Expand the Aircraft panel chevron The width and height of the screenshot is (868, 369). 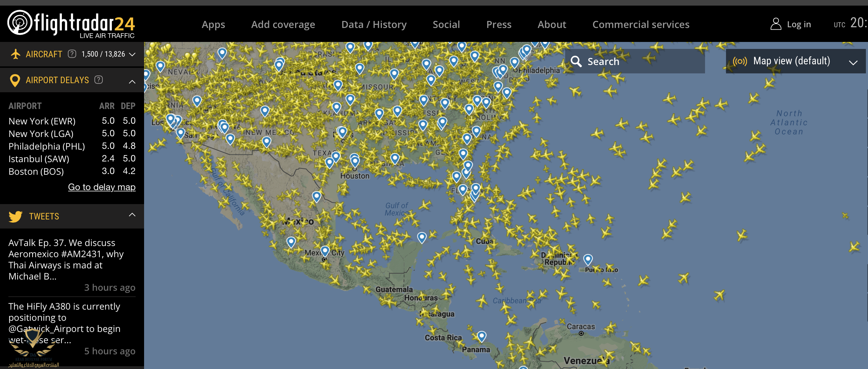coord(132,54)
